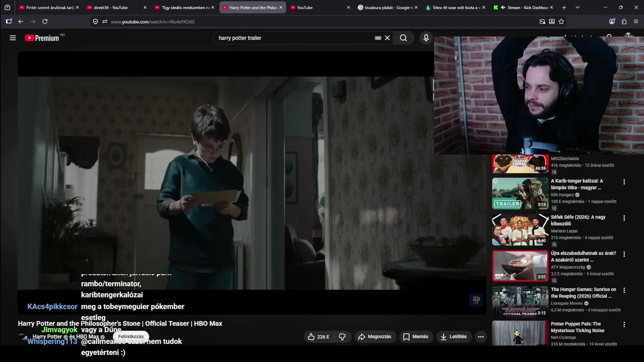Start voice search with the microphone icon

pyautogui.click(x=426, y=38)
